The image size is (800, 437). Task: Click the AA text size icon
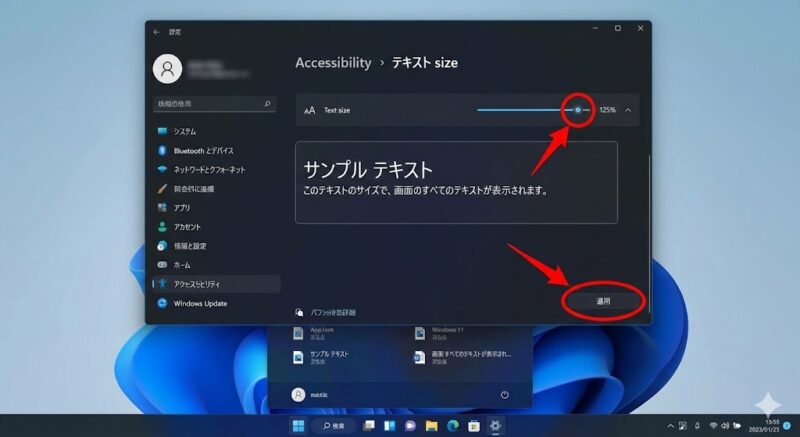coord(310,110)
